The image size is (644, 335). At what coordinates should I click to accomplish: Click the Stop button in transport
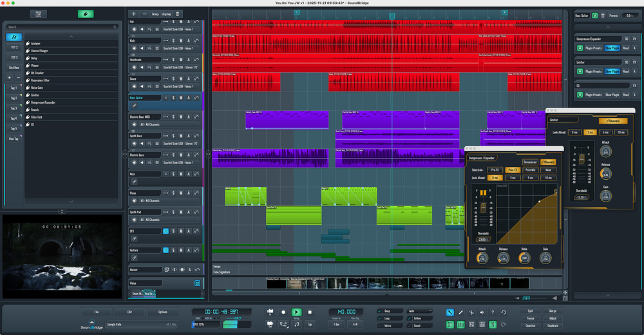coord(310,312)
